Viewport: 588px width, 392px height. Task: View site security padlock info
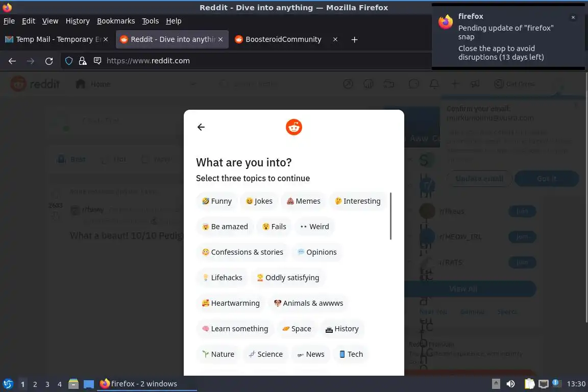coord(83,61)
